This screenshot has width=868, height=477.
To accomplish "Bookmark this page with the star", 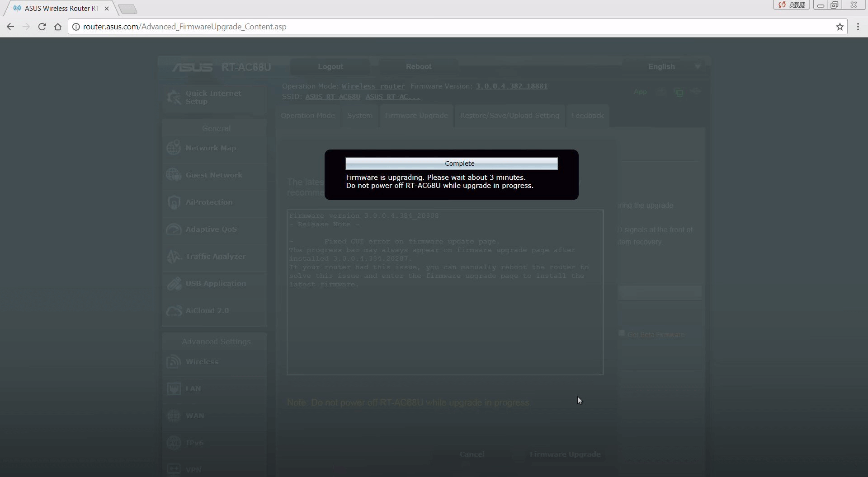I will 840,27.
